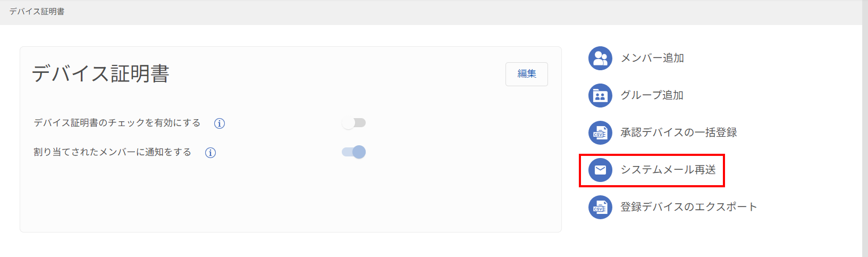
Task: Click the CSV icon for 登録デバイスのエクスポート
Action: click(600, 207)
